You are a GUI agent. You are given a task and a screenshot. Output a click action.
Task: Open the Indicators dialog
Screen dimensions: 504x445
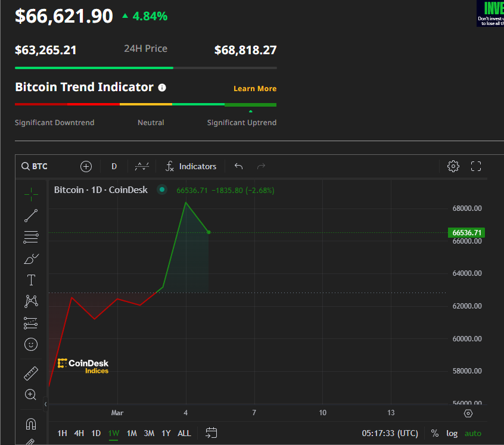pos(191,166)
